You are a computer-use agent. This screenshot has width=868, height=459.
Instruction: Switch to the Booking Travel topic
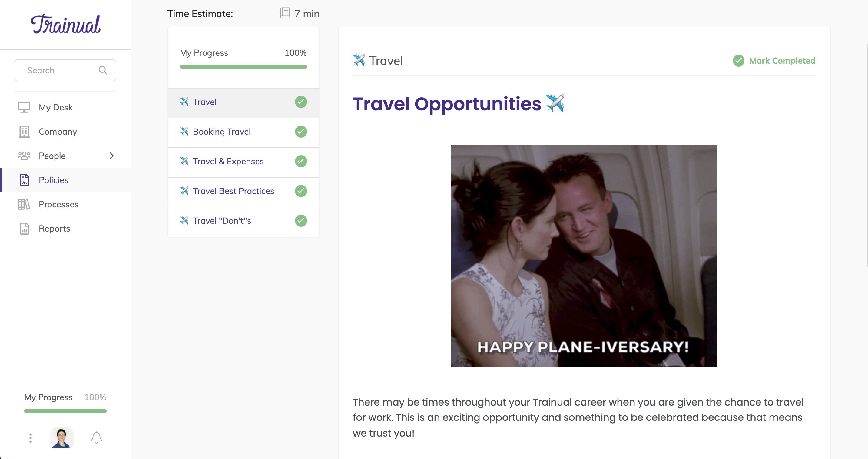tap(221, 132)
